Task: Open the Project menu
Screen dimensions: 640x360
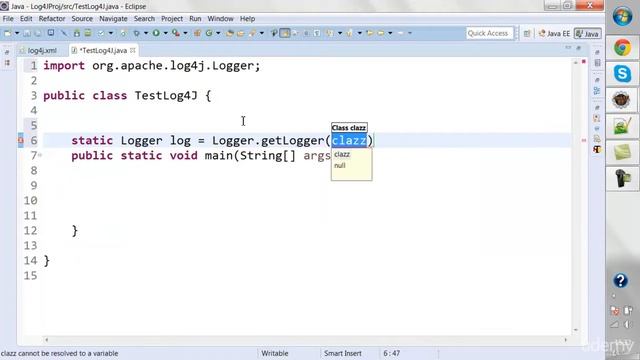Action: pyautogui.click(x=172, y=19)
